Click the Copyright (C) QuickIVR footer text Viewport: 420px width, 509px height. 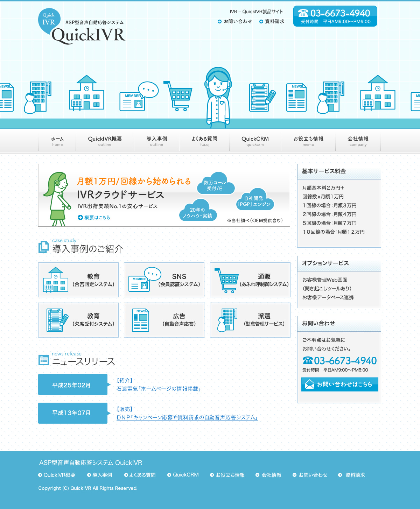tap(88, 488)
